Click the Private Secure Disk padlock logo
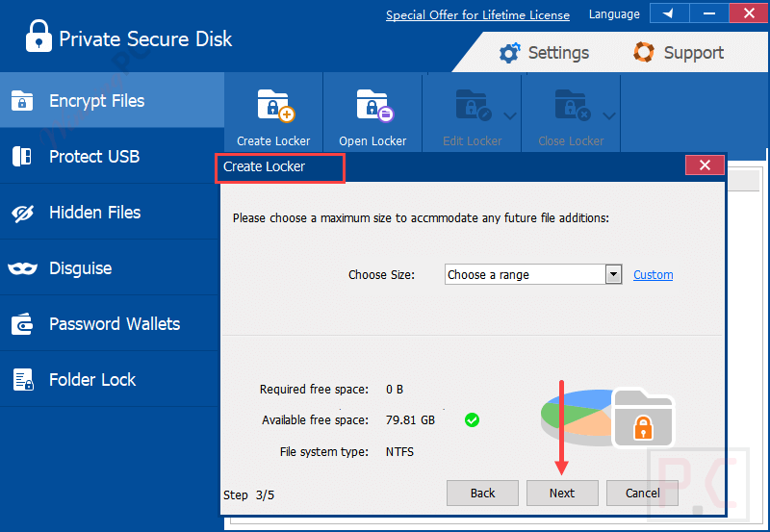 38,36
